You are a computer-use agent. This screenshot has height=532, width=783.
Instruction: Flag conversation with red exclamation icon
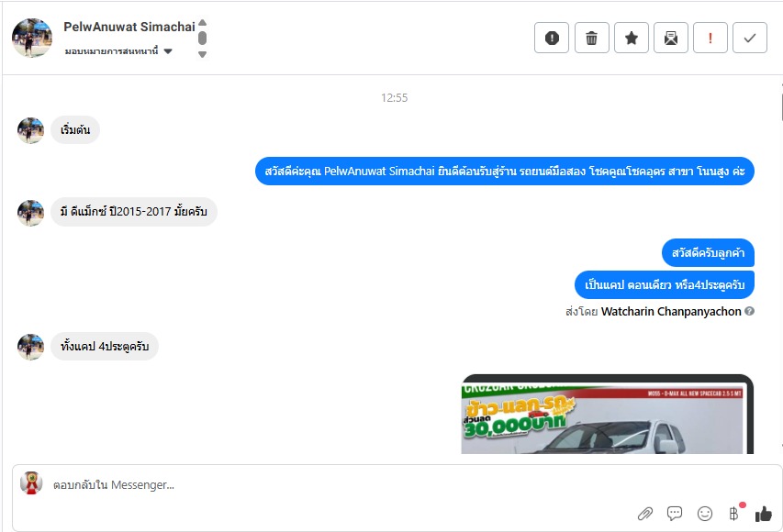tap(710, 38)
